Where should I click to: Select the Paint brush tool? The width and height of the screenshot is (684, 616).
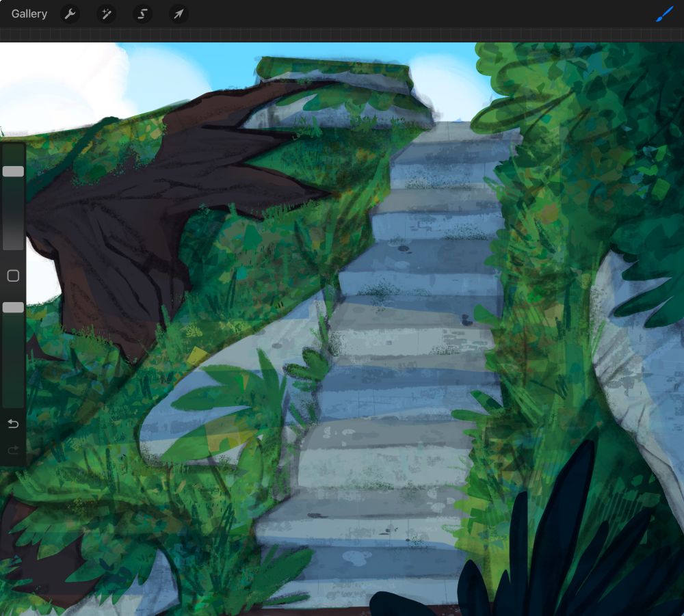point(664,14)
